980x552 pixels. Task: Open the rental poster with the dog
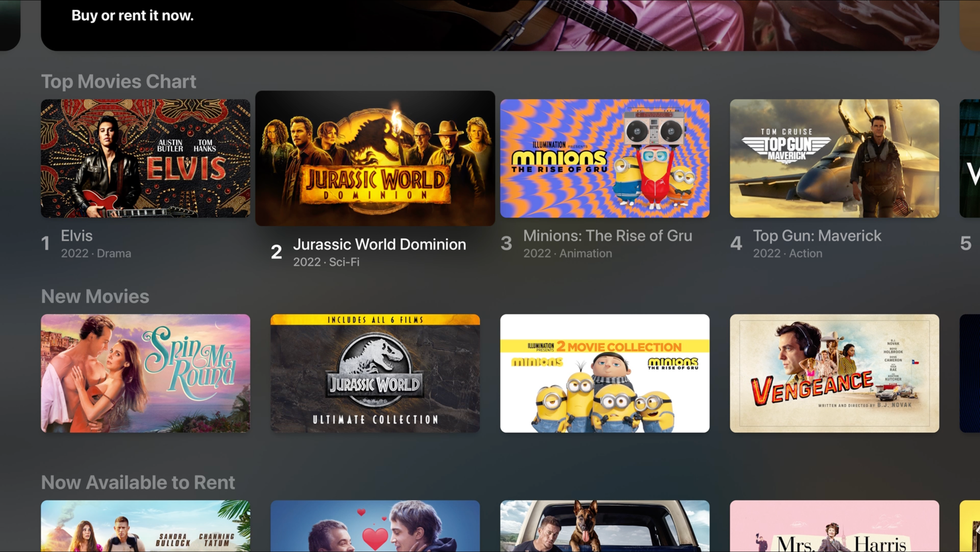(x=605, y=526)
